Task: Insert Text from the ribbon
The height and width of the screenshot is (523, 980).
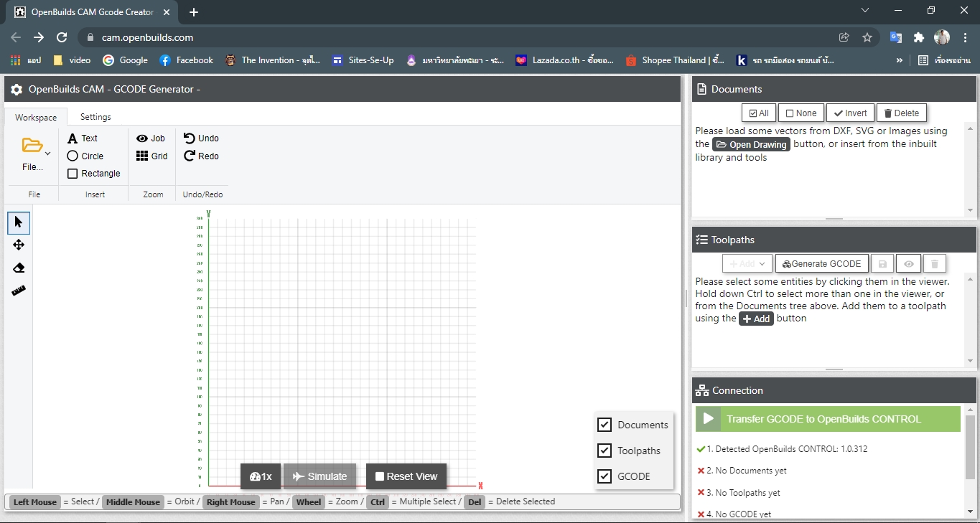Action: (83, 138)
